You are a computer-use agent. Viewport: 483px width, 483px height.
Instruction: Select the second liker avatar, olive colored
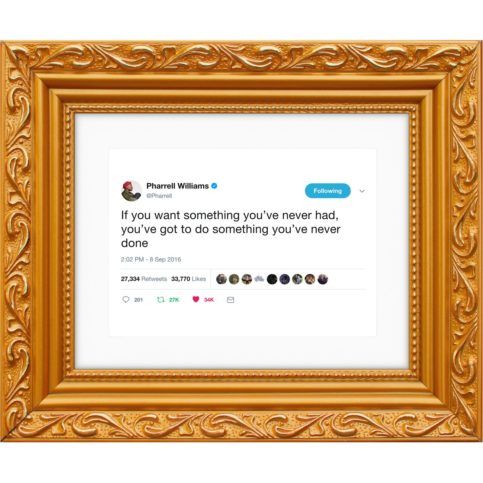pyautogui.click(x=234, y=279)
